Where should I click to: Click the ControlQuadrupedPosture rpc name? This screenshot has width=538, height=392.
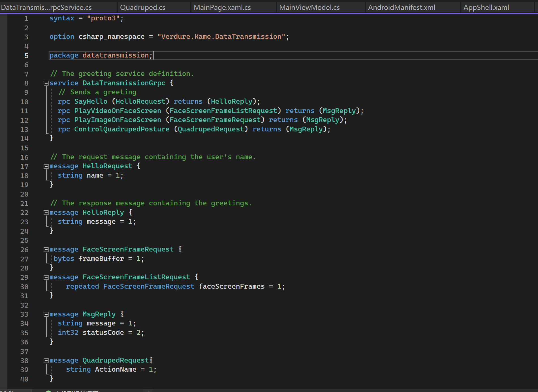122,129
